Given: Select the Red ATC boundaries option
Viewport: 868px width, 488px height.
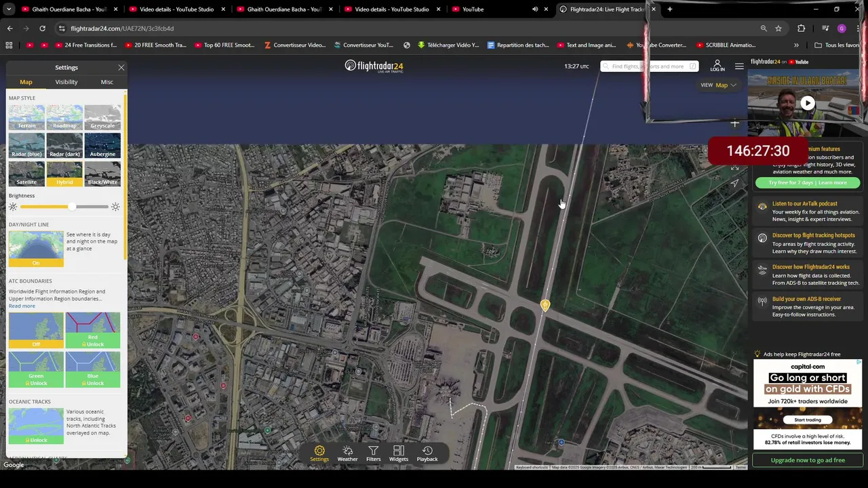Looking at the screenshot, I should point(93,330).
